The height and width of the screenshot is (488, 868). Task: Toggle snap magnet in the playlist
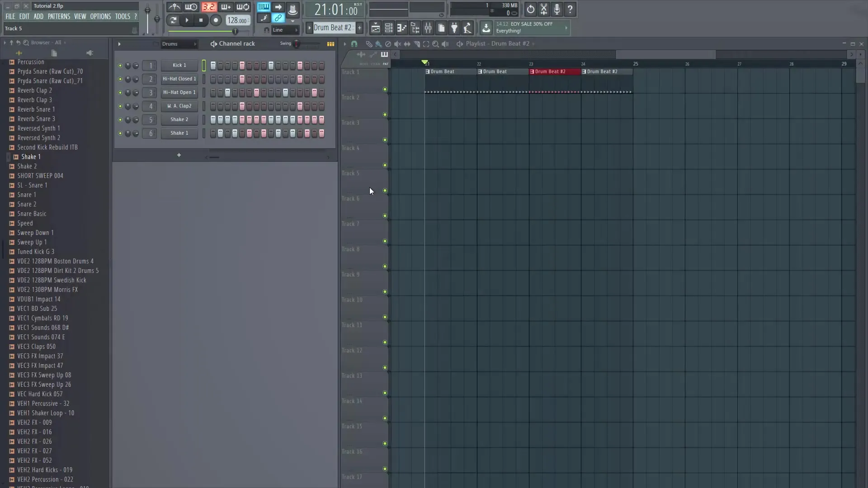point(355,44)
